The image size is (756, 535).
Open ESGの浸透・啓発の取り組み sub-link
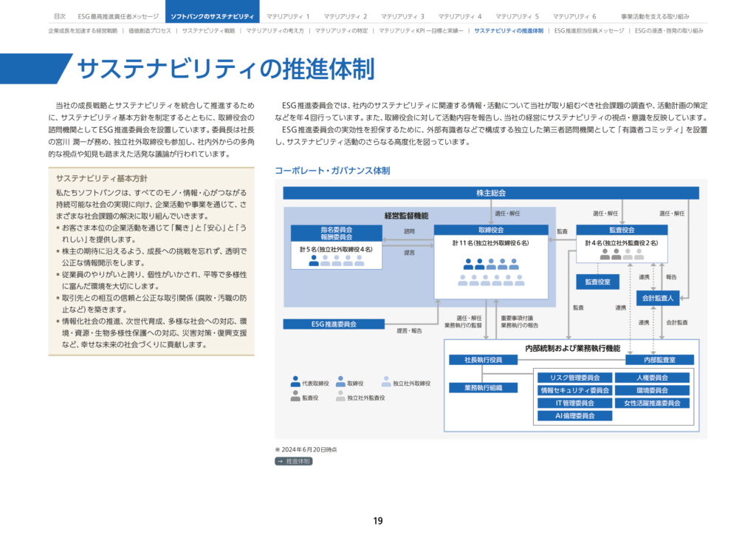[x=669, y=30]
